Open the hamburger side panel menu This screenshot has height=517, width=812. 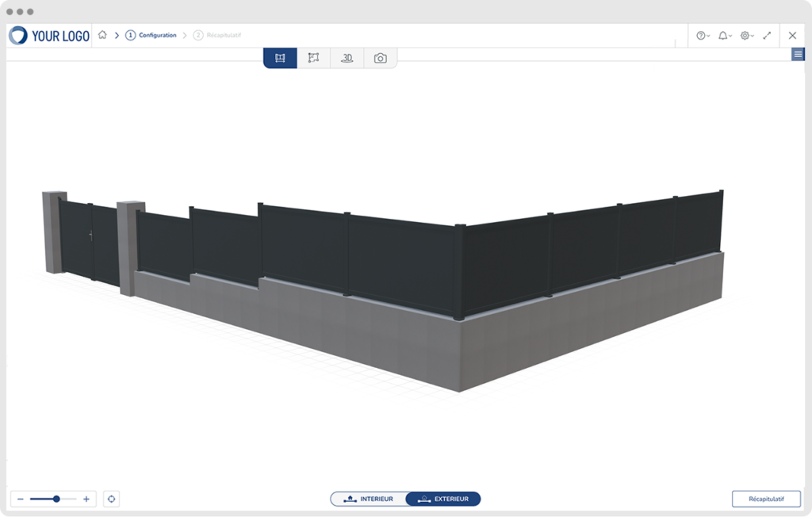(798, 54)
